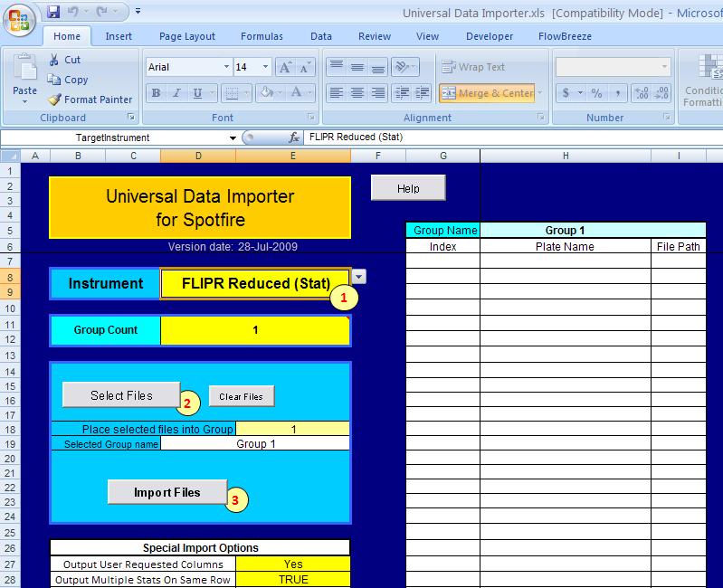Open the number format combo box

[x=613, y=67]
